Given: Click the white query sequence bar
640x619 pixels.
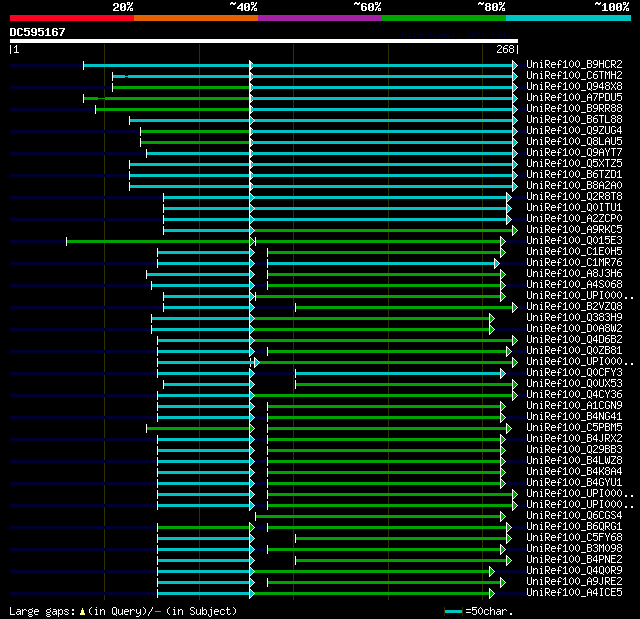Looking at the screenshot, I should click(x=264, y=41).
